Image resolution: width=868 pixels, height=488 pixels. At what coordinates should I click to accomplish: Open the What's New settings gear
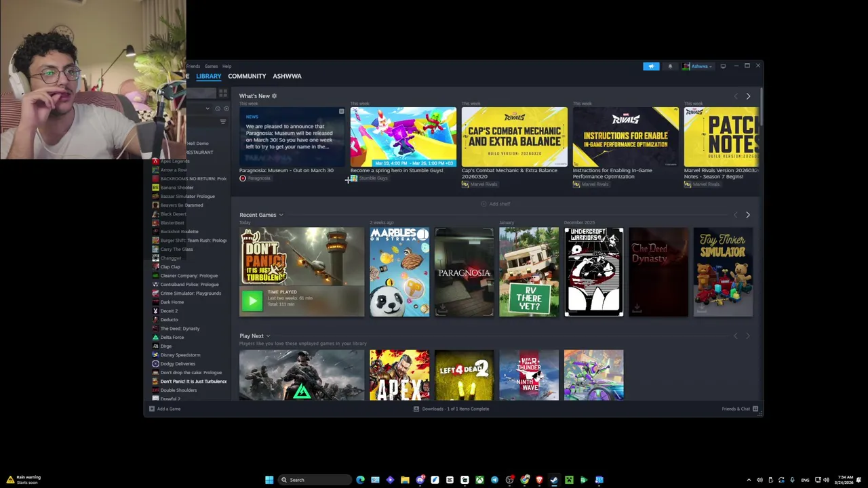pyautogui.click(x=274, y=96)
